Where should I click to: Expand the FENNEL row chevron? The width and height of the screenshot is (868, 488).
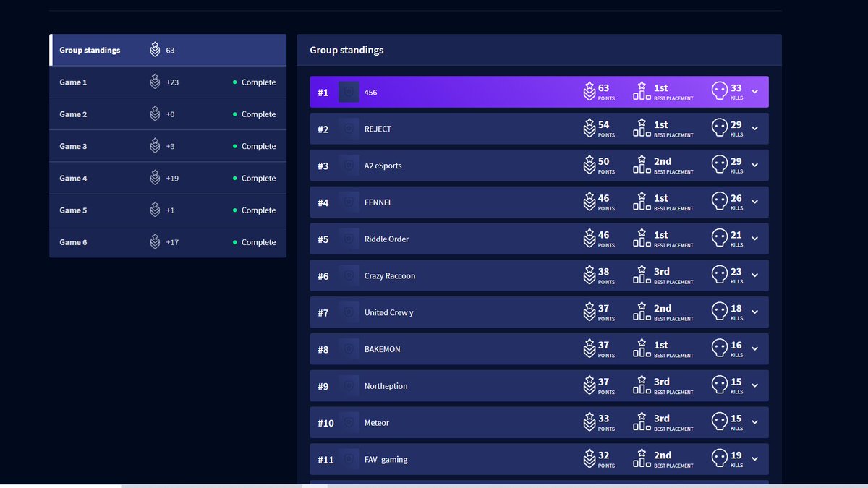pyautogui.click(x=754, y=202)
